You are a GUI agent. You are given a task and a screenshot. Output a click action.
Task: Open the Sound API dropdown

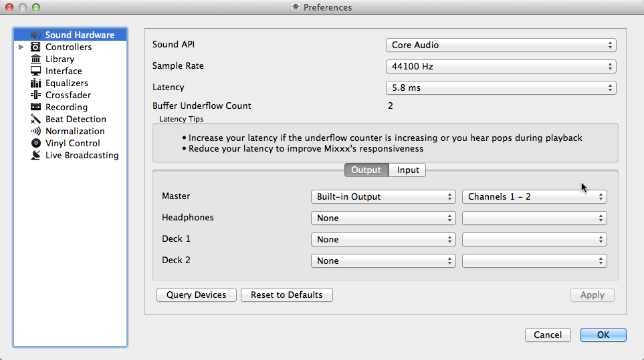click(x=500, y=45)
